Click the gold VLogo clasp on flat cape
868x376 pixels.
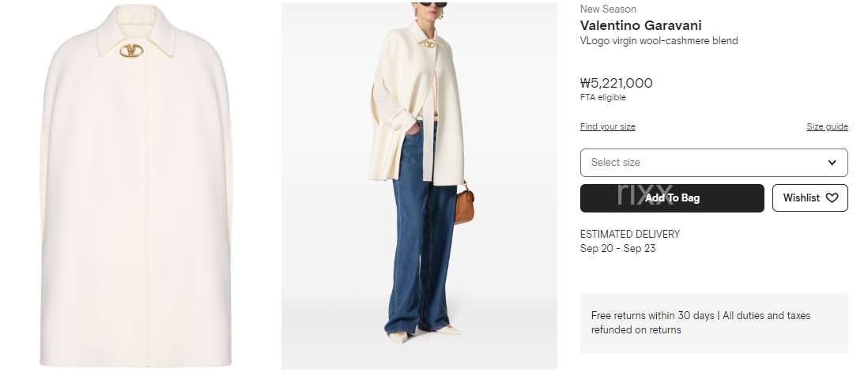[131, 51]
